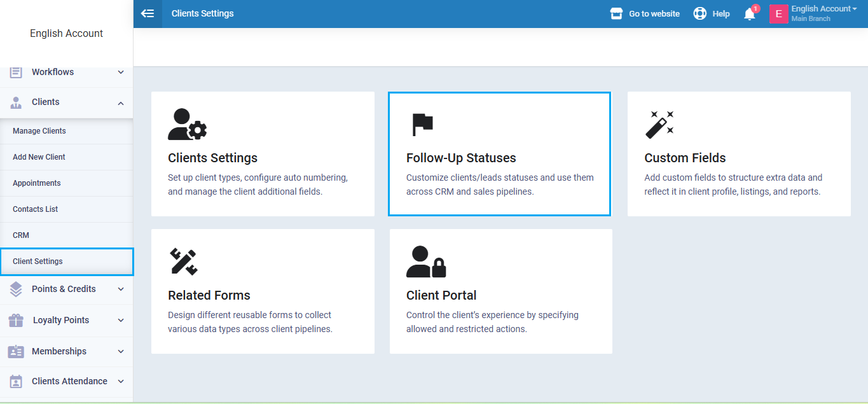
Task: Open the notifications bell icon
Action: tap(750, 14)
